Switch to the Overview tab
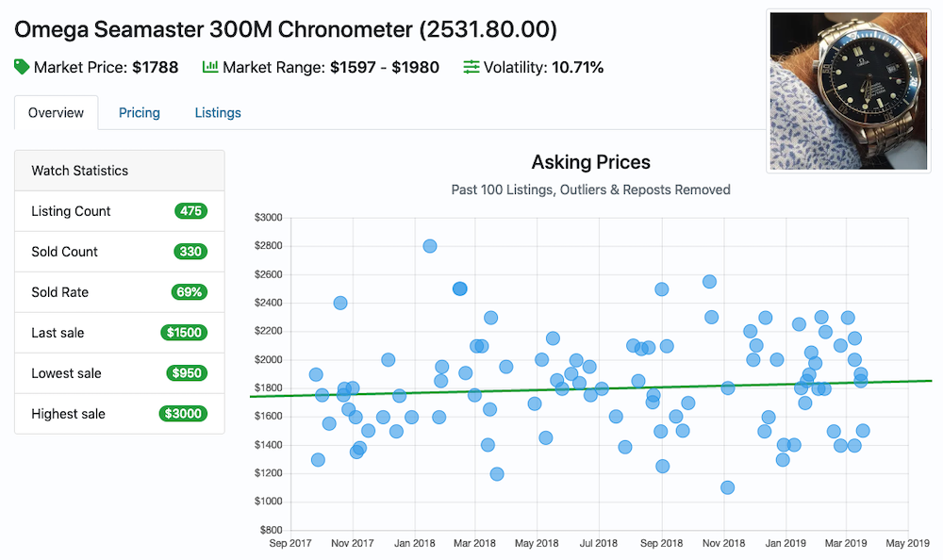 coord(56,112)
